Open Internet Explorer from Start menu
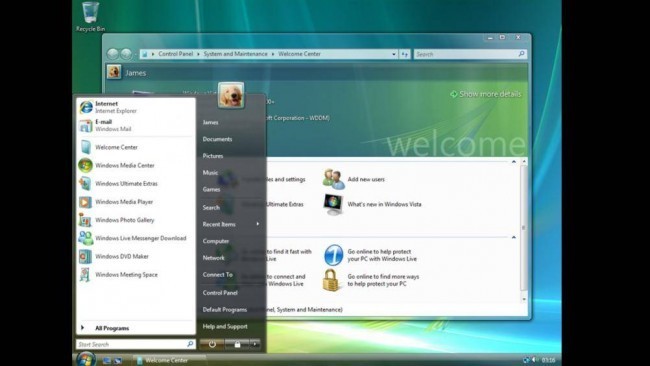This screenshot has width=650, height=366. coord(136,107)
